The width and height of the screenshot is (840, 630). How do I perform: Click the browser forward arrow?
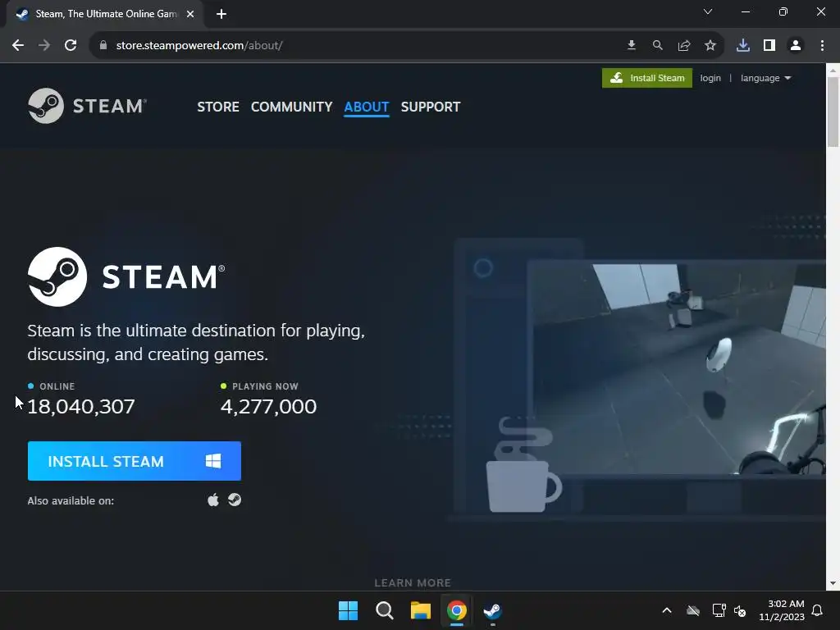44,46
